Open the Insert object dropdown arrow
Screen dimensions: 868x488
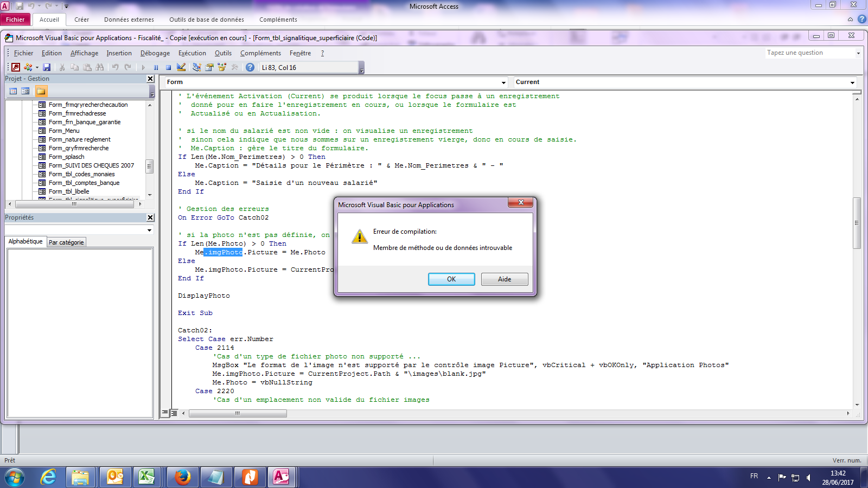tap(37, 67)
